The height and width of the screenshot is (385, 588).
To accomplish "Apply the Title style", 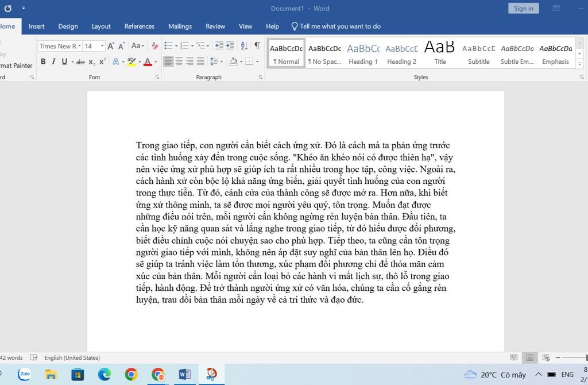I will click(x=440, y=53).
